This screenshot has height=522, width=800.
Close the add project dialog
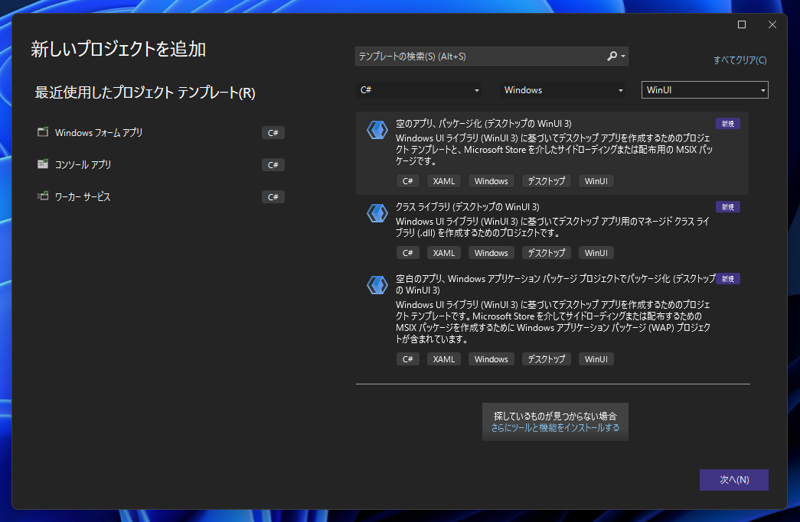pyautogui.click(x=772, y=24)
